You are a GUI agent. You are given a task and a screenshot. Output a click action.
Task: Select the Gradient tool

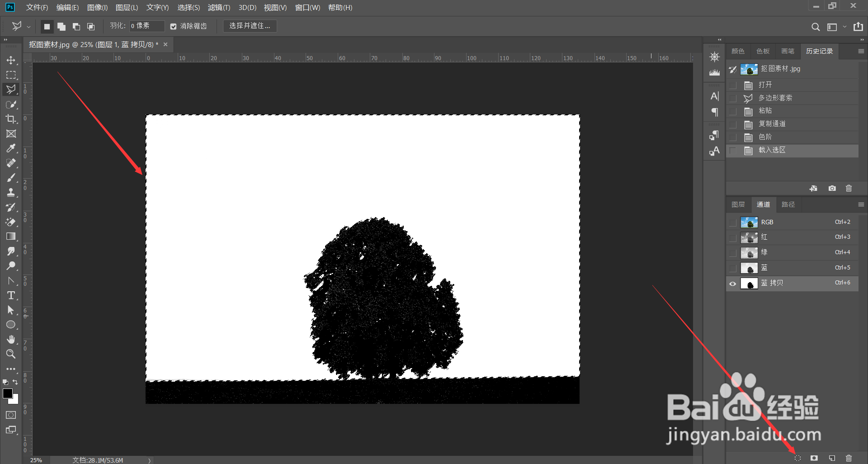coord(11,237)
